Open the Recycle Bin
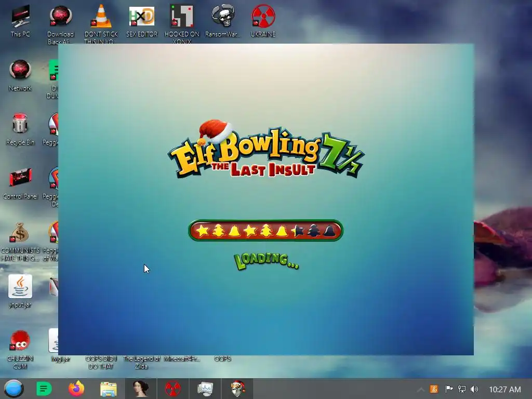532x399 pixels. tap(20, 129)
